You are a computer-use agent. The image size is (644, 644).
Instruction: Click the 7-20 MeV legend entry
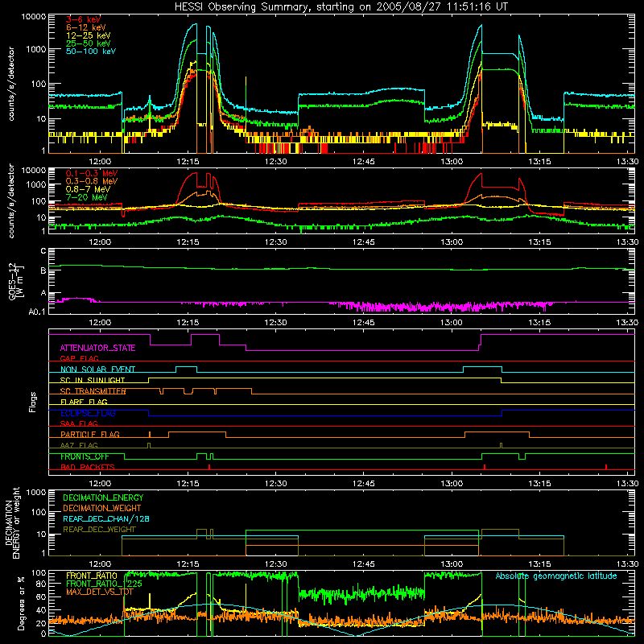tap(86, 197)
